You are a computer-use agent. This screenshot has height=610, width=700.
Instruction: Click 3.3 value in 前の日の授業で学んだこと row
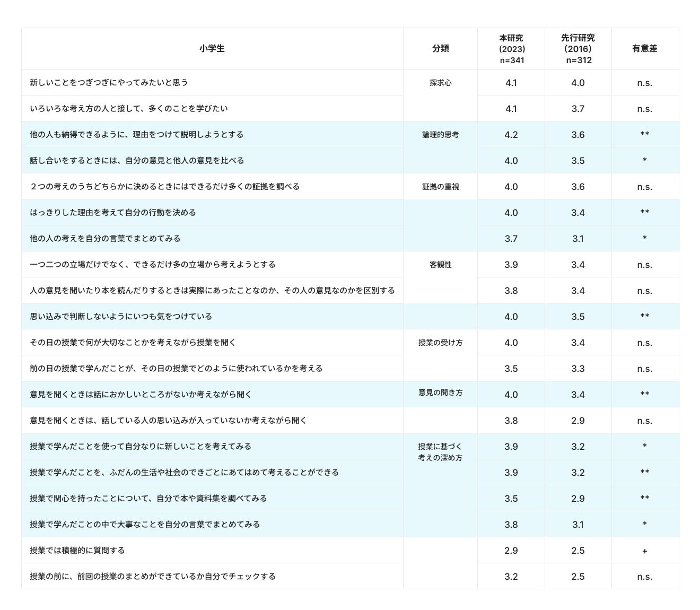pos(578,369)
